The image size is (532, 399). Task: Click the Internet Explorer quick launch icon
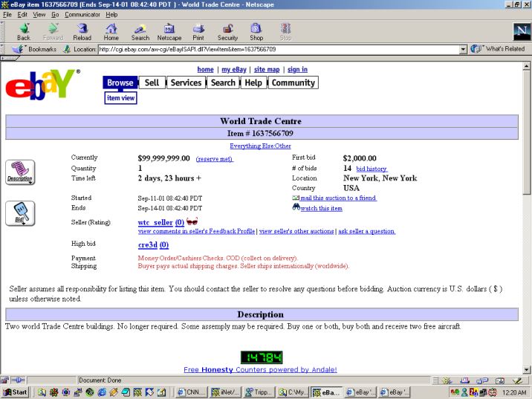point(102,392)
